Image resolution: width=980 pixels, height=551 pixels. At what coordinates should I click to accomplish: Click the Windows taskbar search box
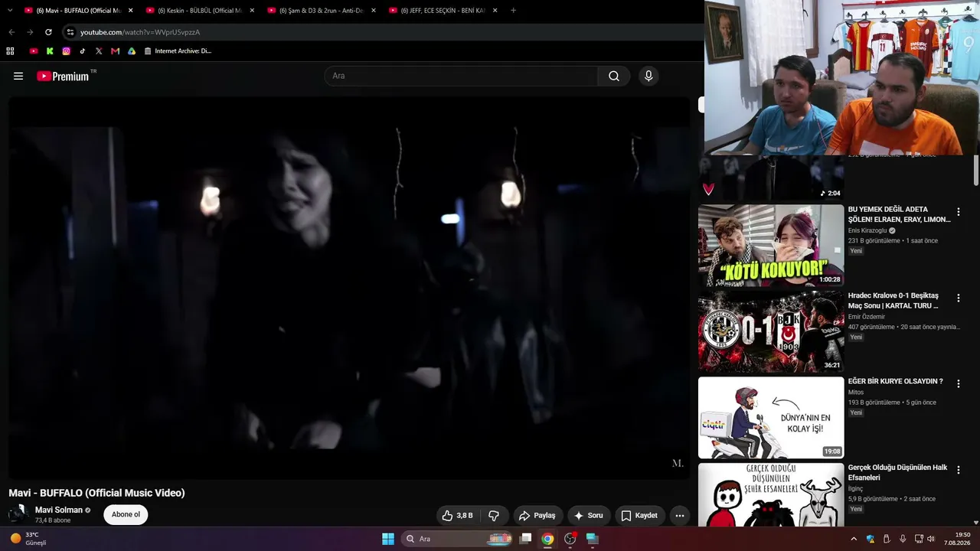tap(457, 539)
